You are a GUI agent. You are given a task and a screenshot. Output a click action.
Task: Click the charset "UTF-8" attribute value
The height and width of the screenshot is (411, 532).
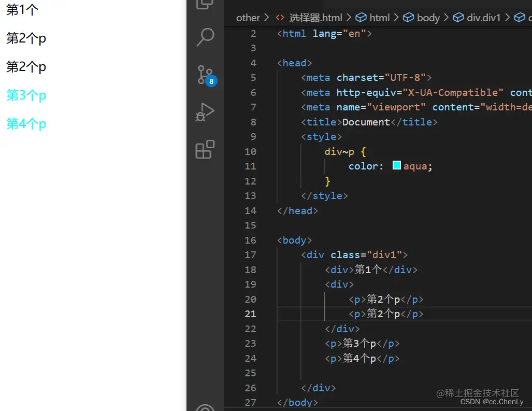(x=405, y=78)
